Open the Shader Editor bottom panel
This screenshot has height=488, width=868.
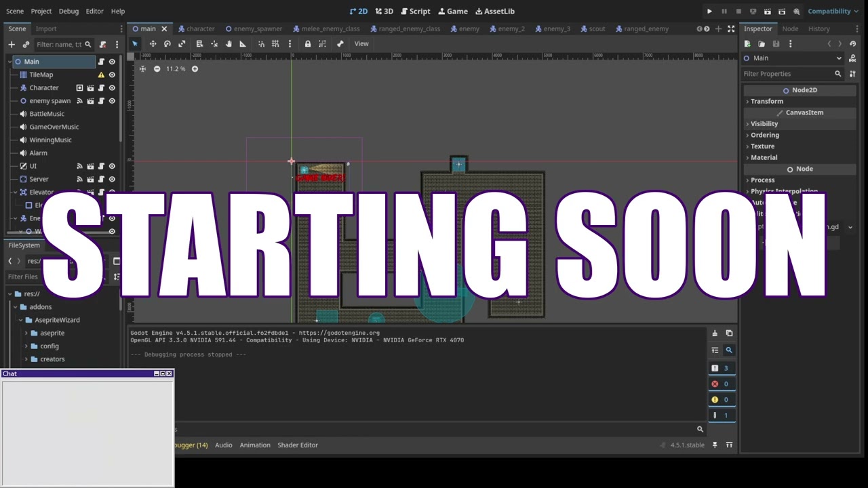point(298,445)
